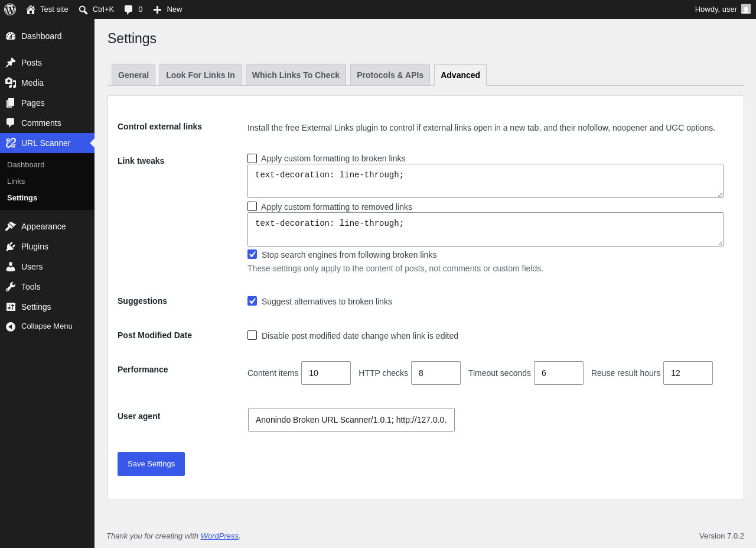Click the plus icon next to New
This screenshot has height=548, width=756.
pyautogui.click(x=157, y=9)
